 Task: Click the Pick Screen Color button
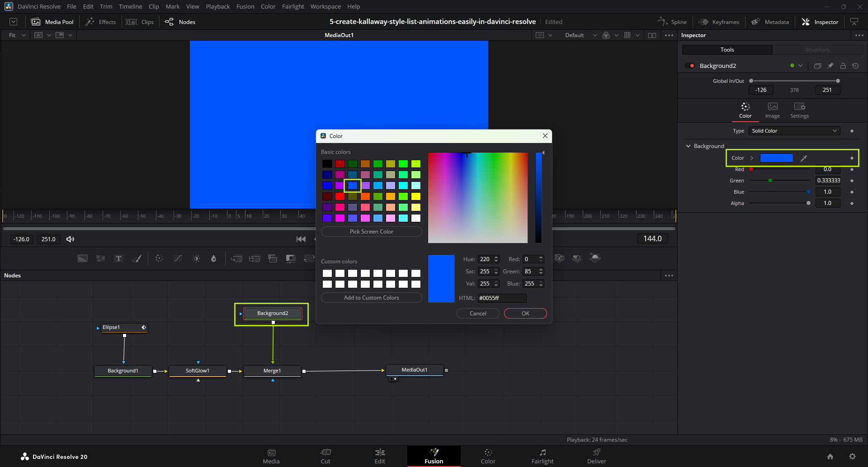tap(371, 231)
